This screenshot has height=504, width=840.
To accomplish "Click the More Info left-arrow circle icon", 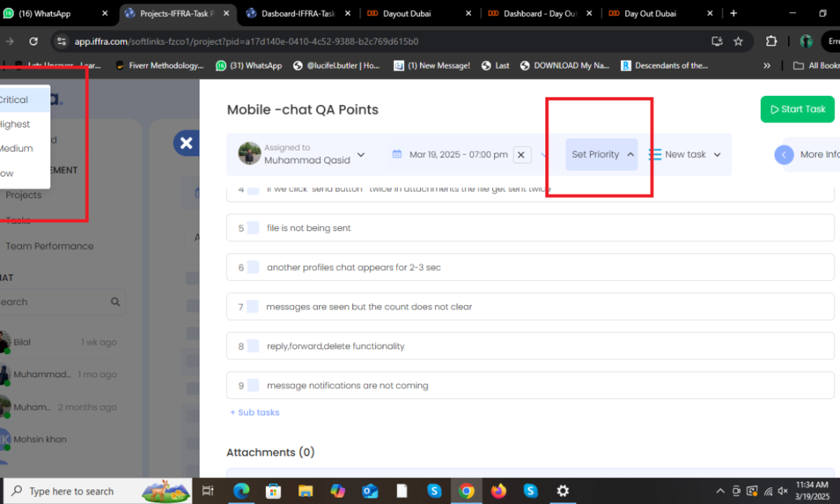I will click(784, 155).
